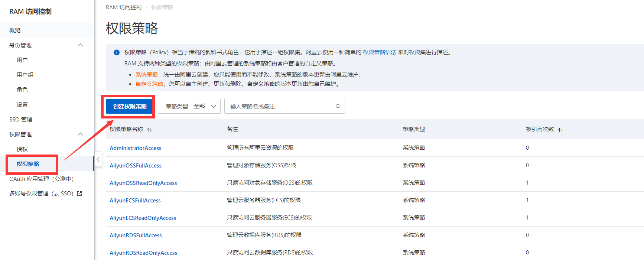The height and width of the screenshot is (260, 644).
Task: Click the 系统策略 link in notice
Action: [147, 75]
